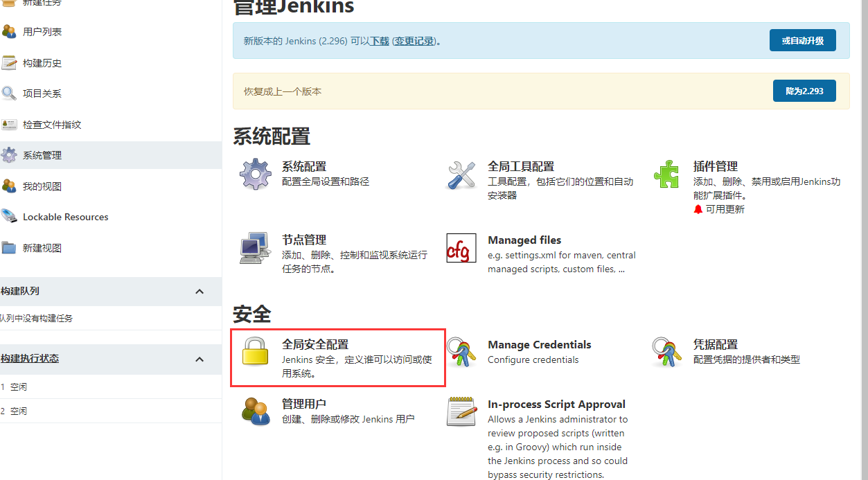This screenshot has width=868, height=480.
Task: Open the 构建执行状态 link
Action: pos(30,359)
